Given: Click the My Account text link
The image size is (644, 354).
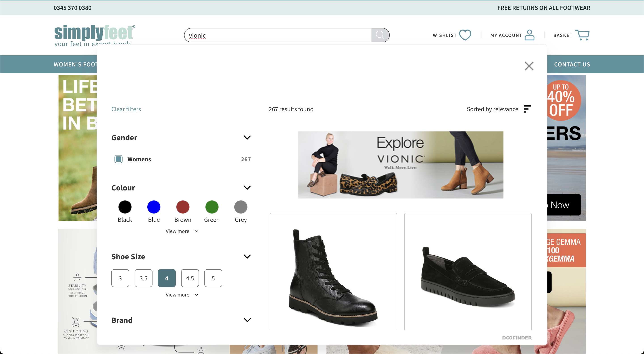Looking at the screenshot, I should point(506,35).
